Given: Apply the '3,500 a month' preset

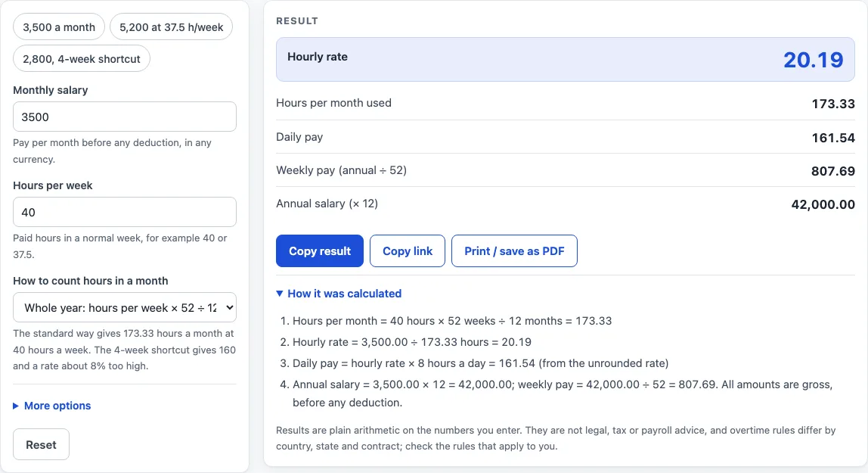Looking at the screenshot, I should 59,27.
